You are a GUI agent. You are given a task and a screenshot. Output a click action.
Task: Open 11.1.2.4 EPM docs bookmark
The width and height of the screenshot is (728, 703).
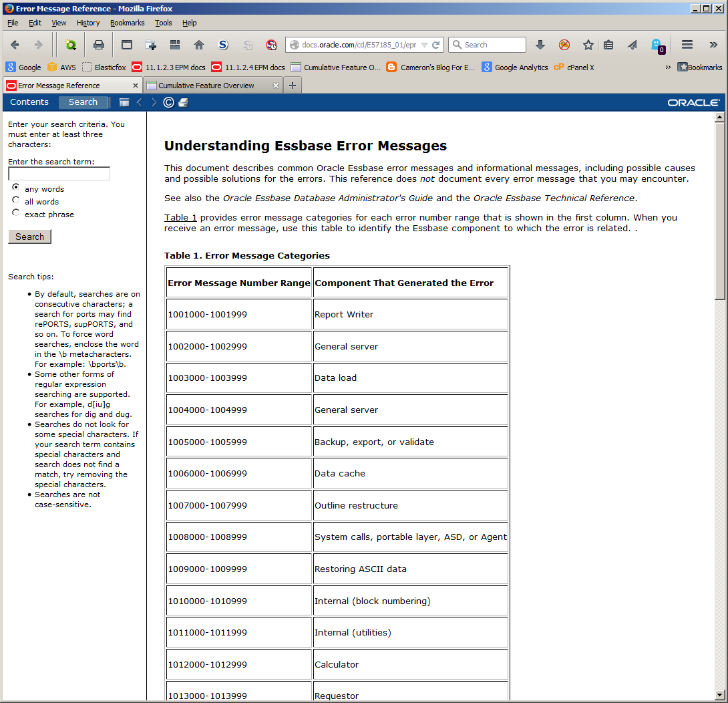click(248, 67)
